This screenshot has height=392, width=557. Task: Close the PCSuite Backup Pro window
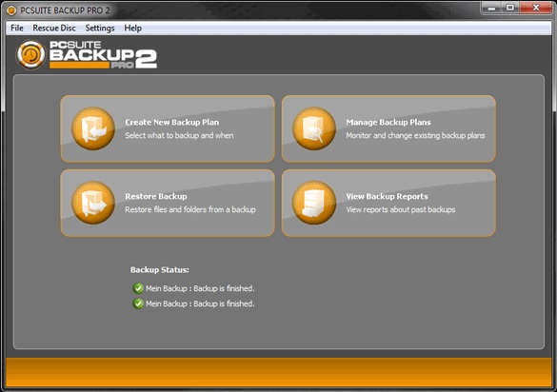click(x=536, y=8)
